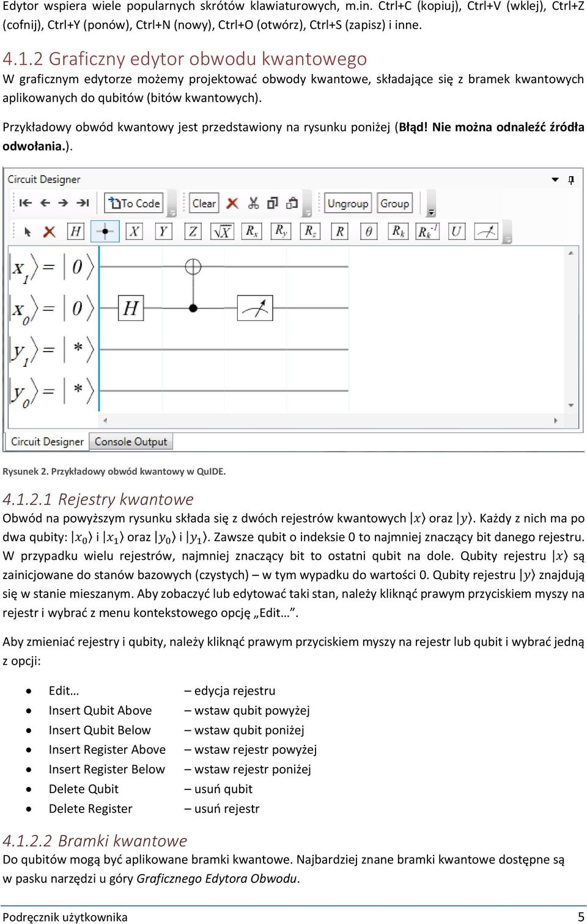This screenshot has height=924, width=587.
Task: Click the To Code button
Action: [x=134, y=203]
